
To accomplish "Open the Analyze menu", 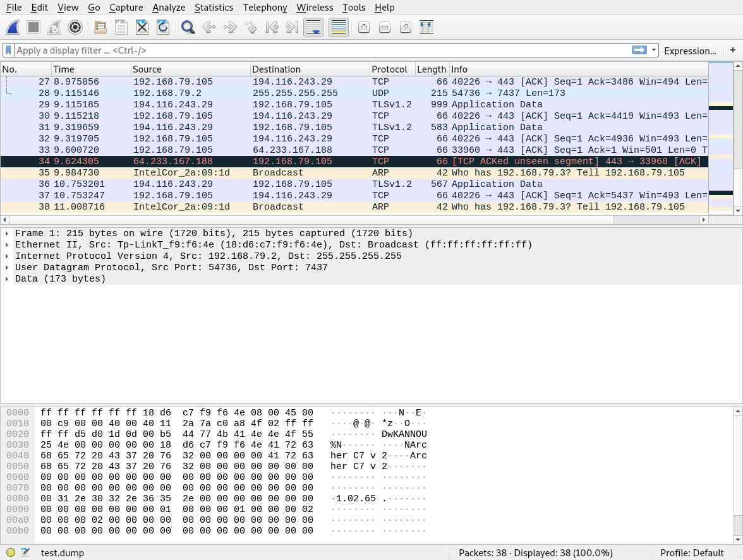I will coord(169,8).
